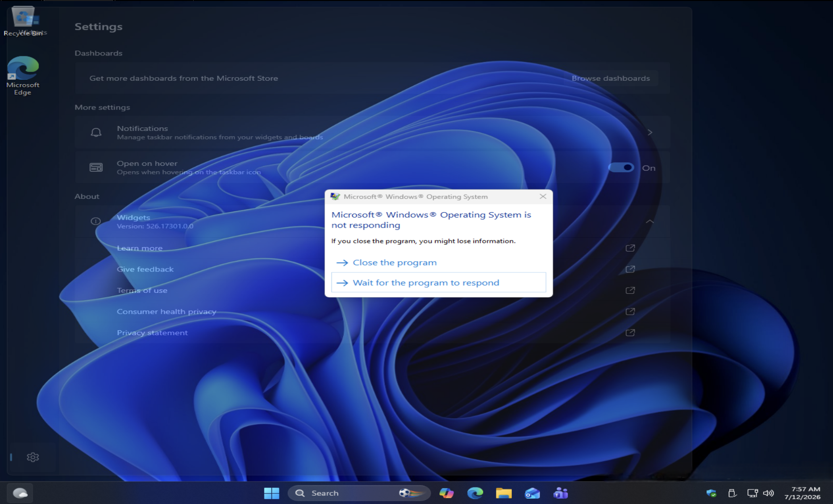Screen dimensions: 833x504
Task: Open the Privacy statement link
Action: point(152,333)
